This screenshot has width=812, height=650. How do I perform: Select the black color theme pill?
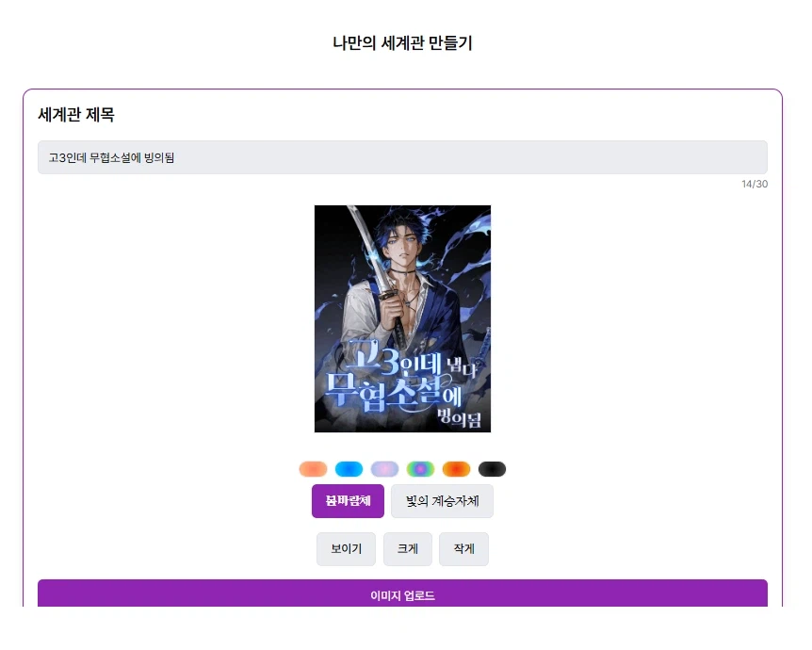[492, 468]
